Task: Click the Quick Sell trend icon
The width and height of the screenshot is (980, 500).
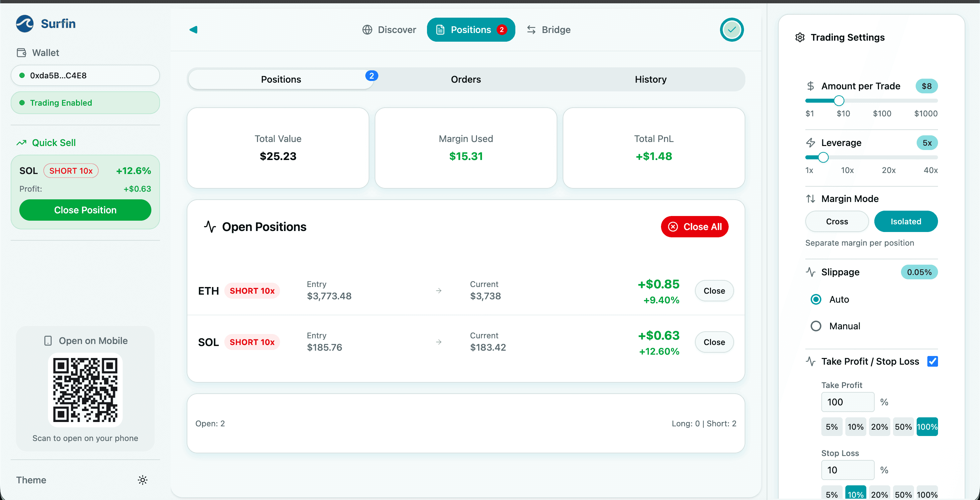Action: (x=21, y=142)
